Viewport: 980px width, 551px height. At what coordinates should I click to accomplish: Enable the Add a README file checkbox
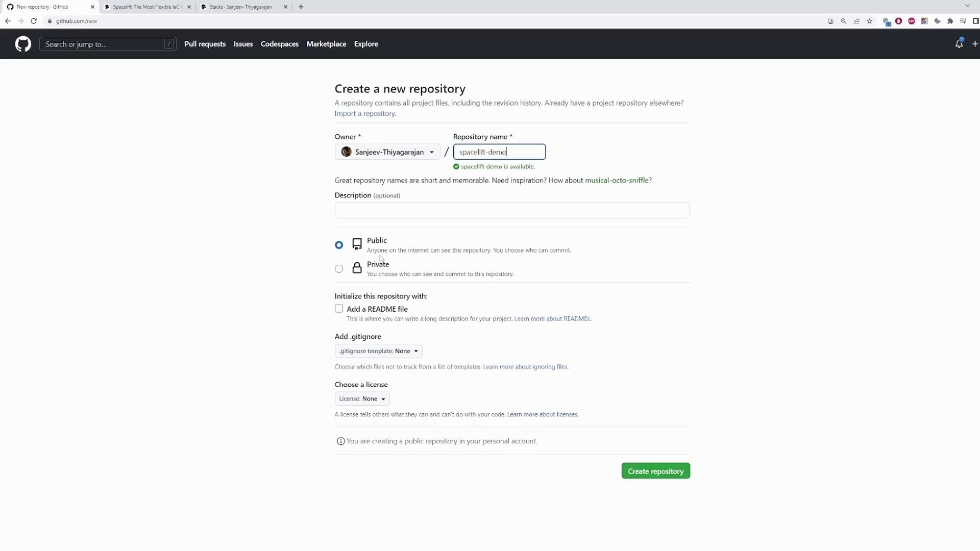click(x=339, y=309)
